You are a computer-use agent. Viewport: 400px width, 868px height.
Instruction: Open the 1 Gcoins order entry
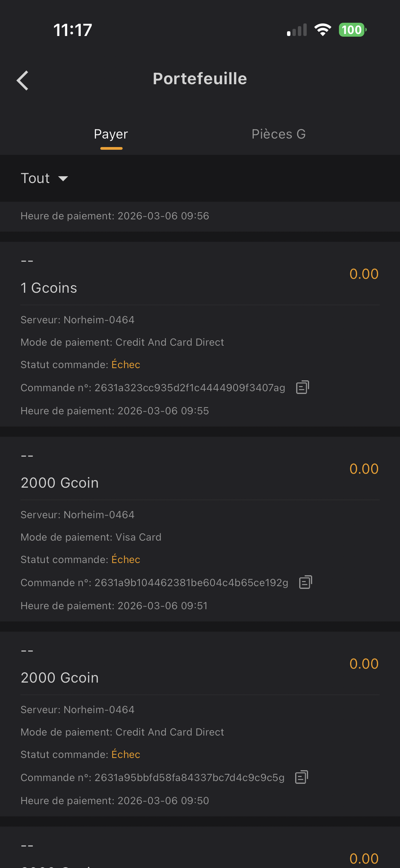49,288
